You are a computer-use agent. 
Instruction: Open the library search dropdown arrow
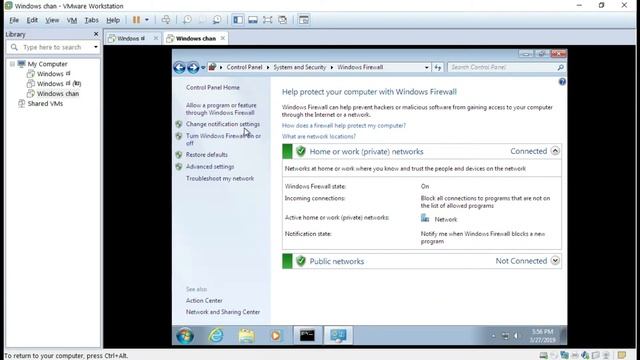tap(96, 47)
